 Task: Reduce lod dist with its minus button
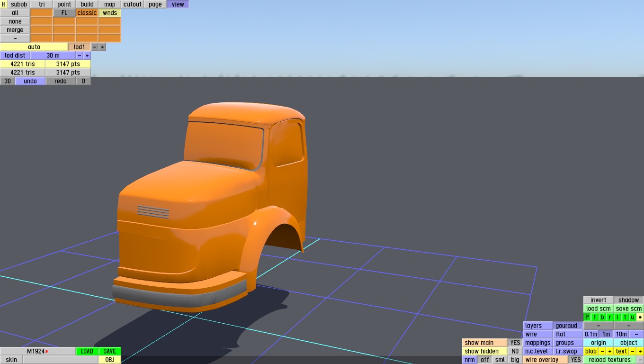click(80, 55)
